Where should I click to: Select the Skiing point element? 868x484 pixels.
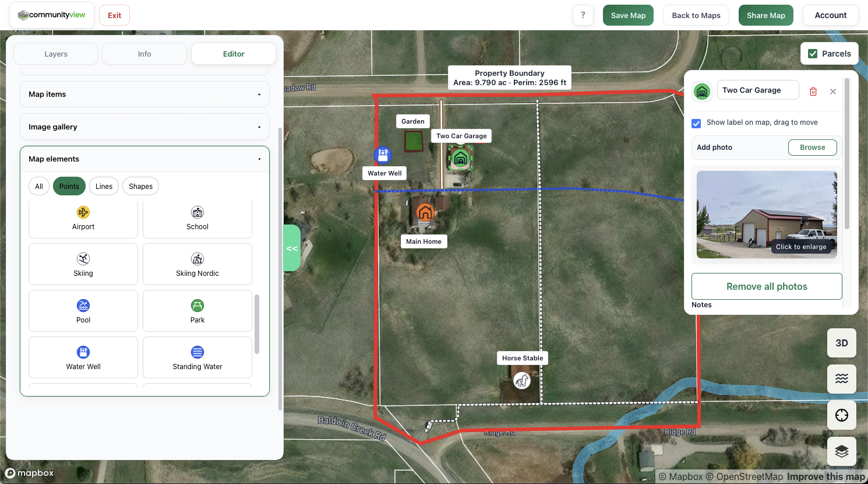click(83, 264)
